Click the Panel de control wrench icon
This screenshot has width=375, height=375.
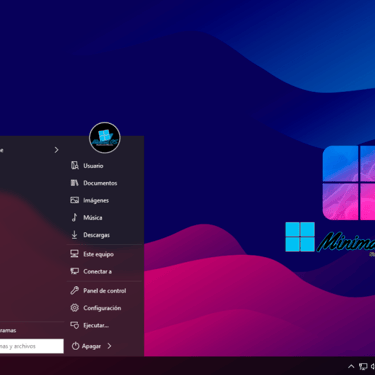click(x=75, y=291)
